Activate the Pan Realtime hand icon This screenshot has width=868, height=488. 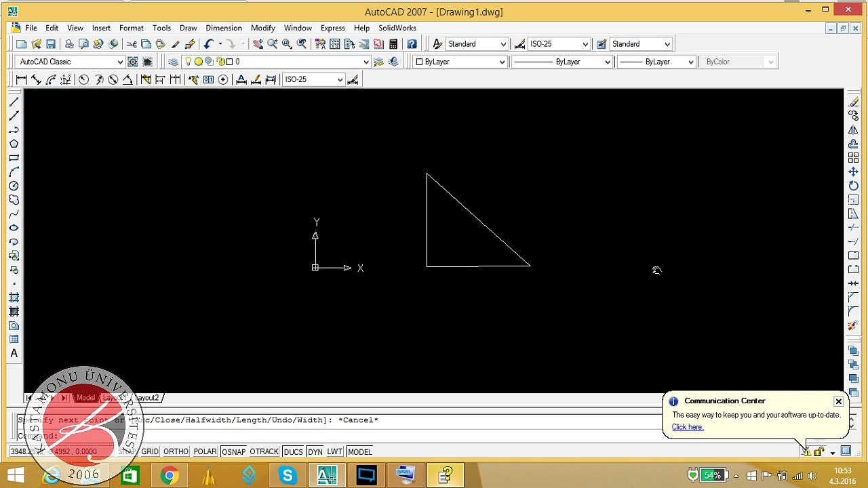(258, 44)
